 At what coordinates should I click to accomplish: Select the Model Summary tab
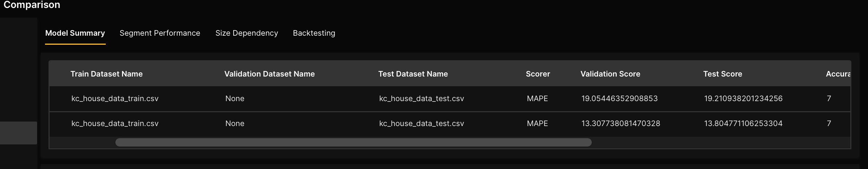75,33
